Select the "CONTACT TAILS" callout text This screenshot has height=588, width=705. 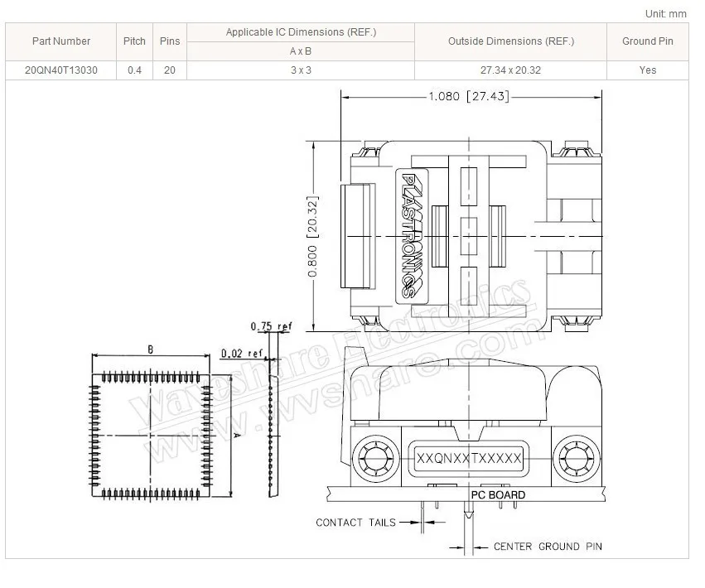click(x=355, y=523)
